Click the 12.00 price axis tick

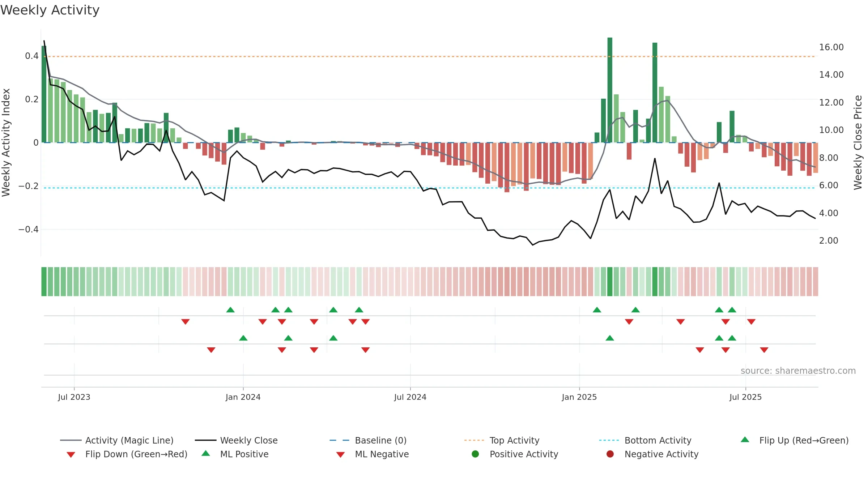click(831, 102)
